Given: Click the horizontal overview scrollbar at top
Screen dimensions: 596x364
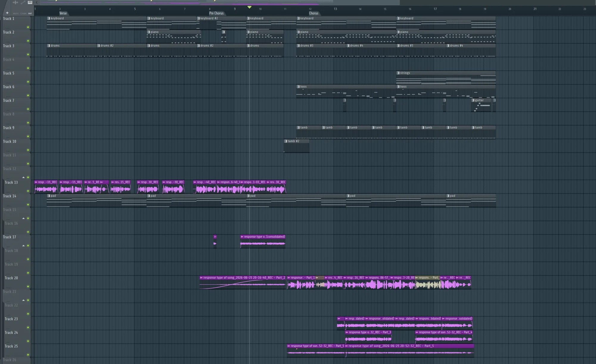Looking at the screenshot, I should [219, 2].
